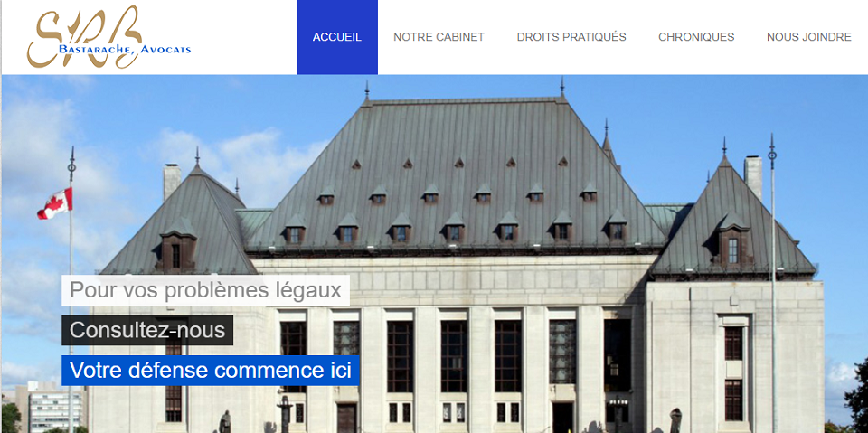Click the apartment building at bottom left
868x433 pixels.
(x=50, y=407)
